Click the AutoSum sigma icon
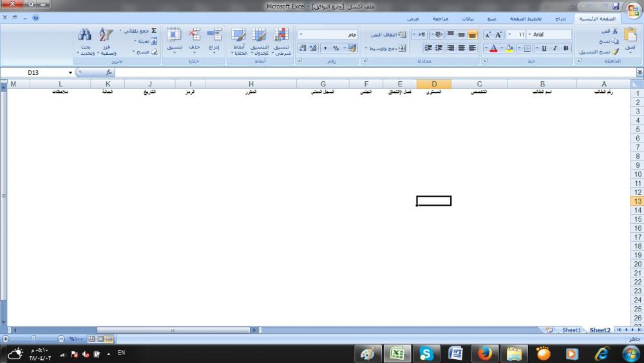Screen dimensions: 644x363 click(153, 30)
